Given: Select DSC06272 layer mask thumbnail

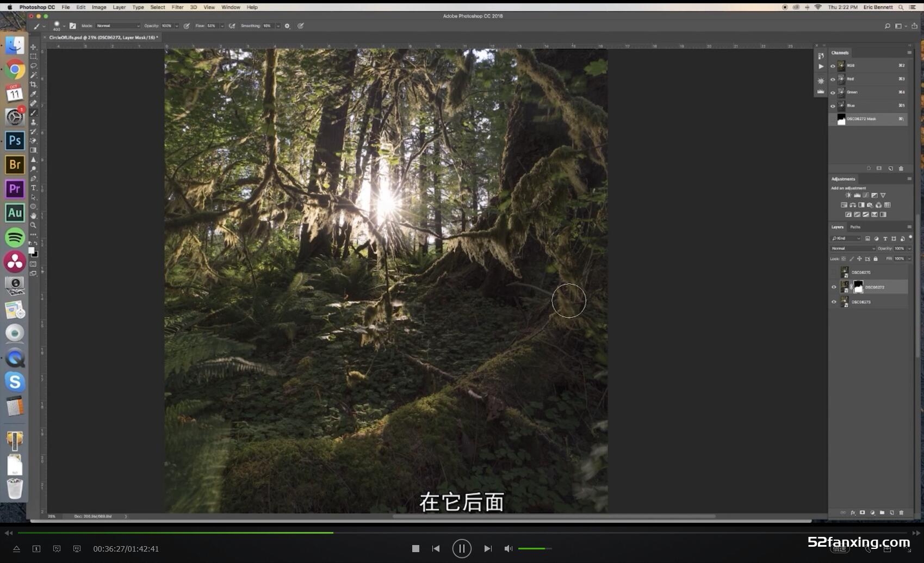Looking at the screenshot, I should [x=858, y=287].
